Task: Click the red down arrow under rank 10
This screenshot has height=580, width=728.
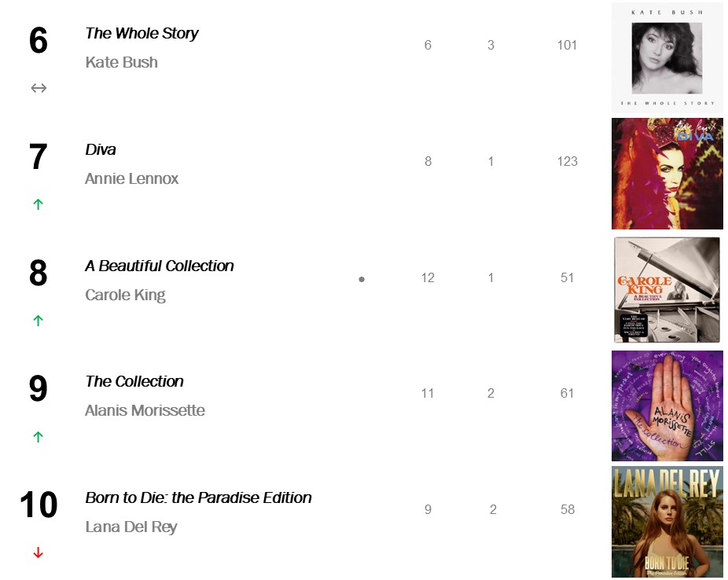Action: [x=38, y=553]
